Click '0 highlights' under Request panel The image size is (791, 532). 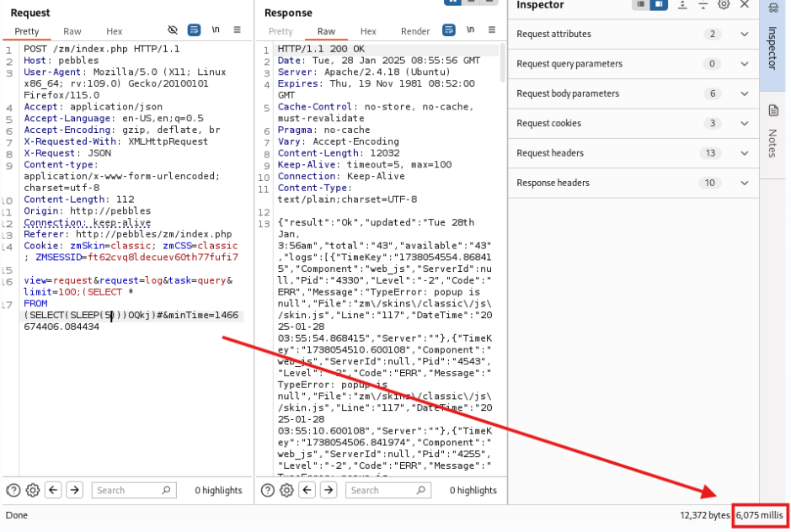218,490
